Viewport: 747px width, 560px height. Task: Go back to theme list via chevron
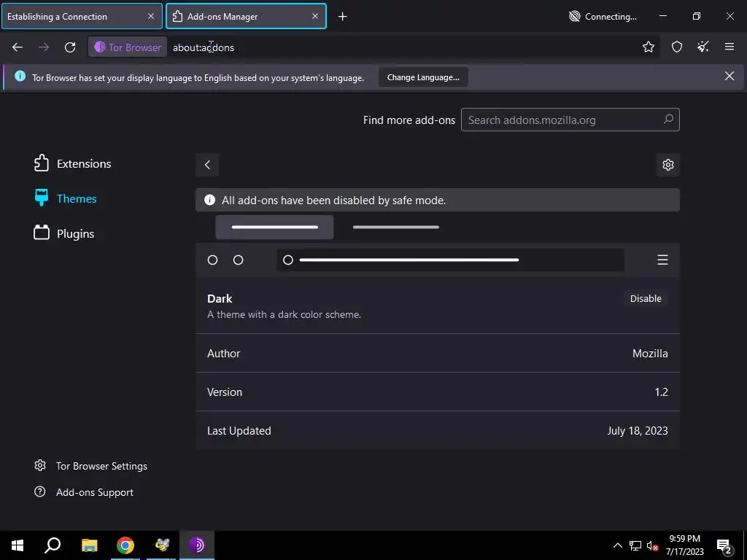(x=207, y=165)
